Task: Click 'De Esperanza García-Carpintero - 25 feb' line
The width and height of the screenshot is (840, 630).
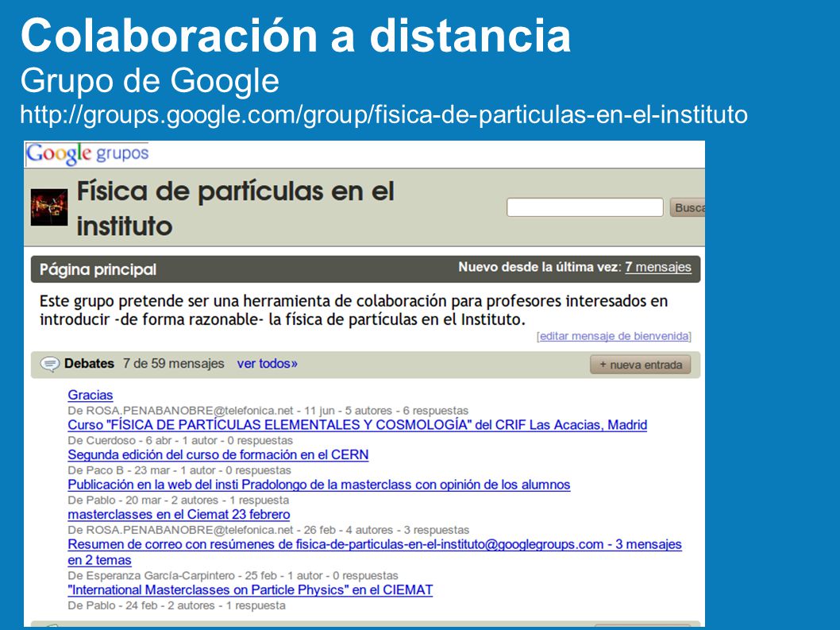Action: tap(233, 576)
